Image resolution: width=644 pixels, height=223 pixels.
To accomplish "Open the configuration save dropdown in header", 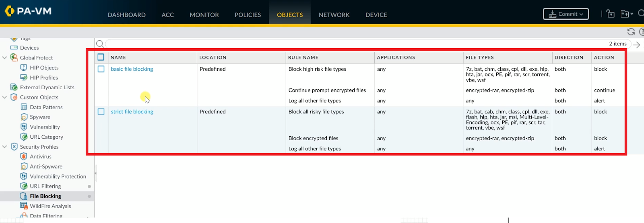I will [627, 14].
